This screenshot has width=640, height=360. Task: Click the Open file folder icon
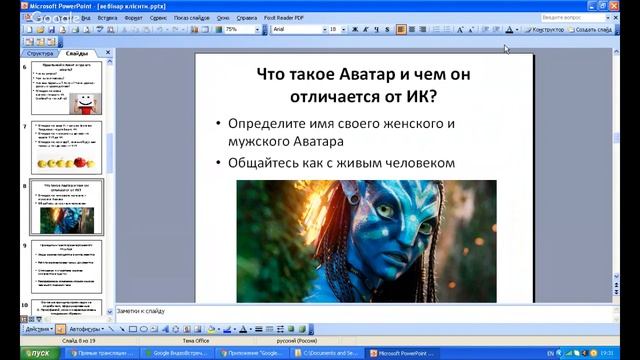(x=40, y=29)
